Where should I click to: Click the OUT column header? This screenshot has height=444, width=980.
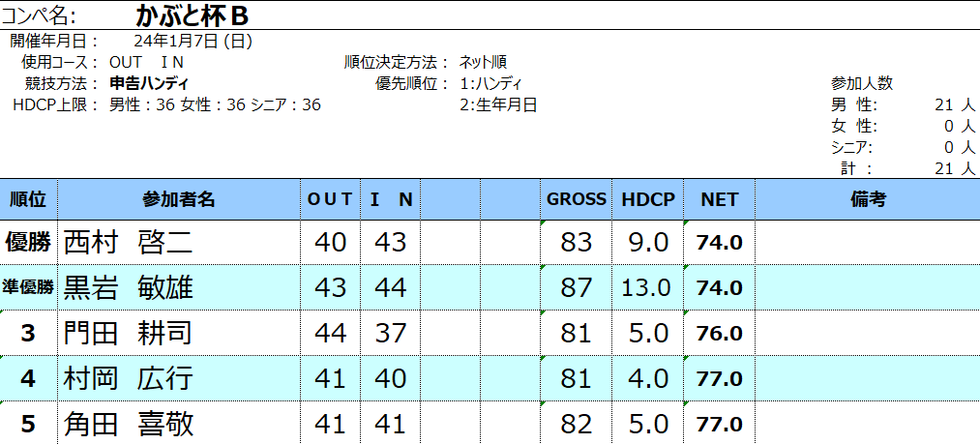[330, 199]
